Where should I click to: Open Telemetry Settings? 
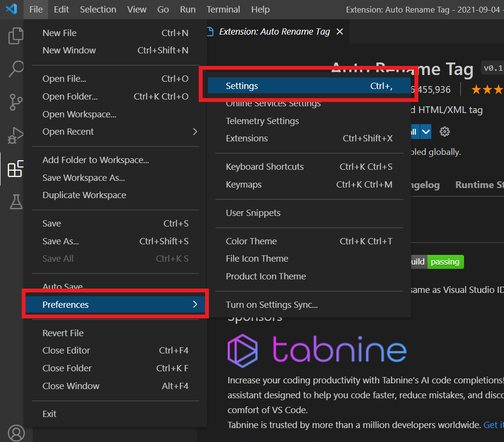pyautogui.click(x=309, y=121)
